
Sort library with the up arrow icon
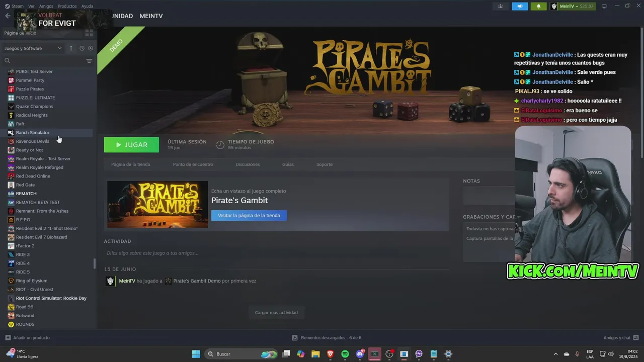[71, 48]
